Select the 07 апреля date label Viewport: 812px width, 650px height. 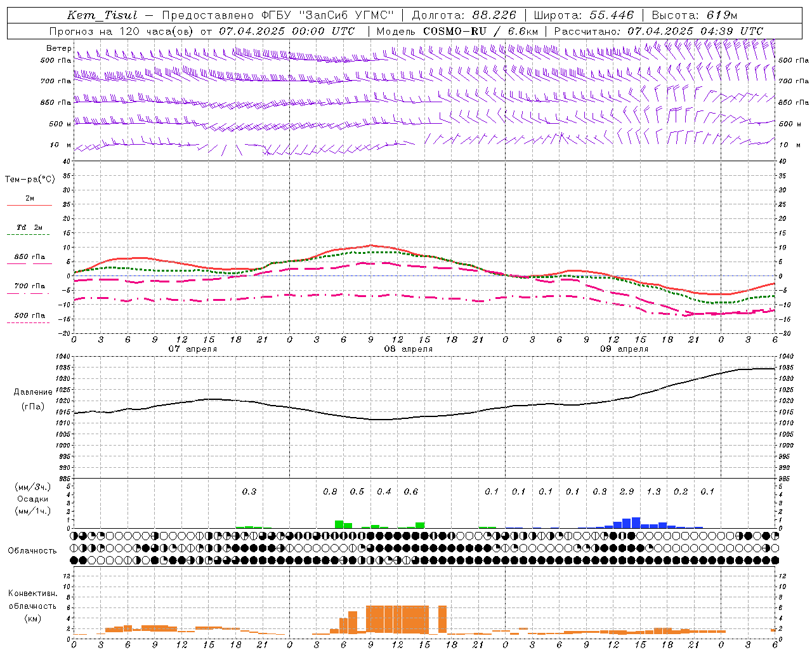coord(192,349)
